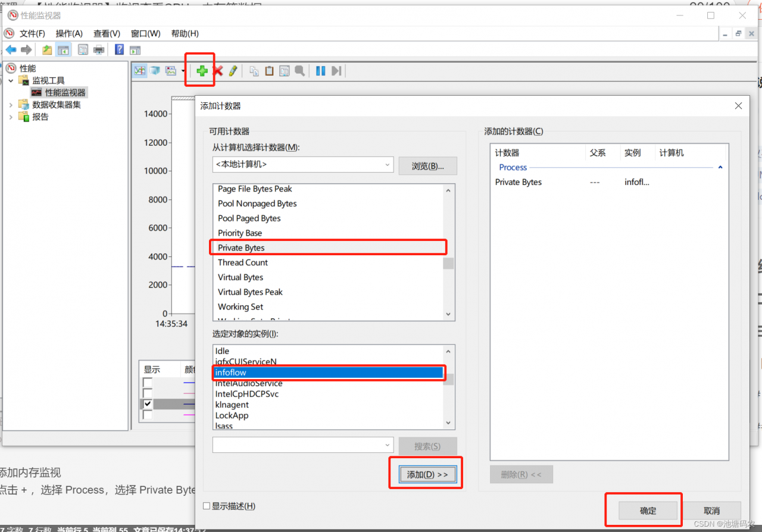
Task: Click the 搜索(S) button
Action: [x=427, y=446]
